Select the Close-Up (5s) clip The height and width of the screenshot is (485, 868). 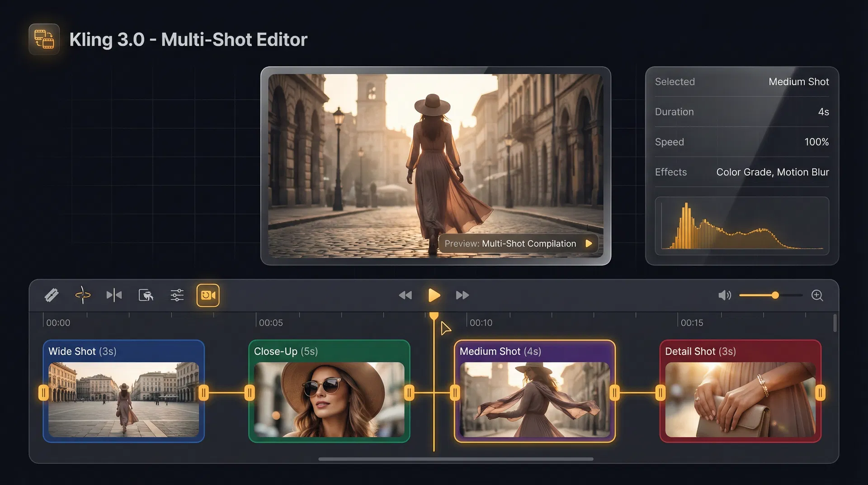coord(329,392)
